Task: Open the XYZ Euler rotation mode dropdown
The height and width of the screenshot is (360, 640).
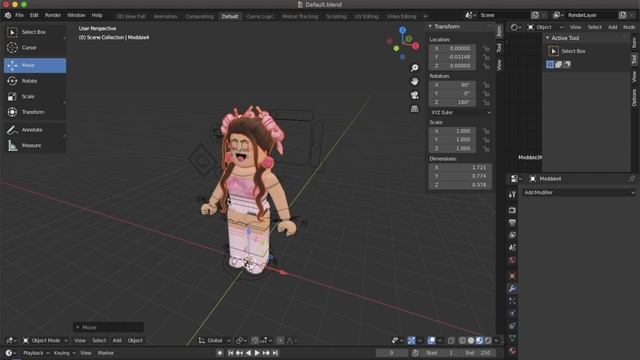Action: 460,112
